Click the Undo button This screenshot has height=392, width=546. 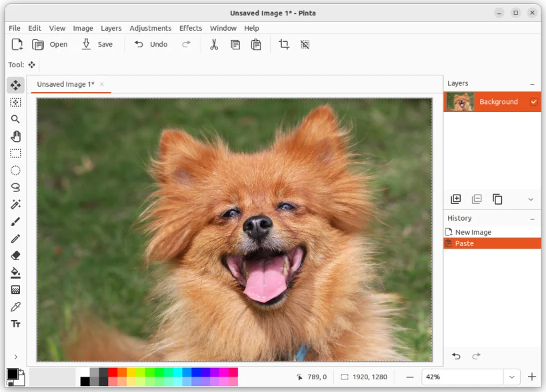151,45
